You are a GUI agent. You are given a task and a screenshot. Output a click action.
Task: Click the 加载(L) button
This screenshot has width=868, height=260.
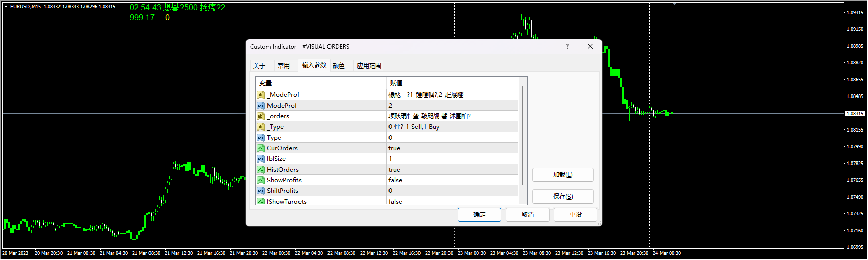(x=562, y=175)
